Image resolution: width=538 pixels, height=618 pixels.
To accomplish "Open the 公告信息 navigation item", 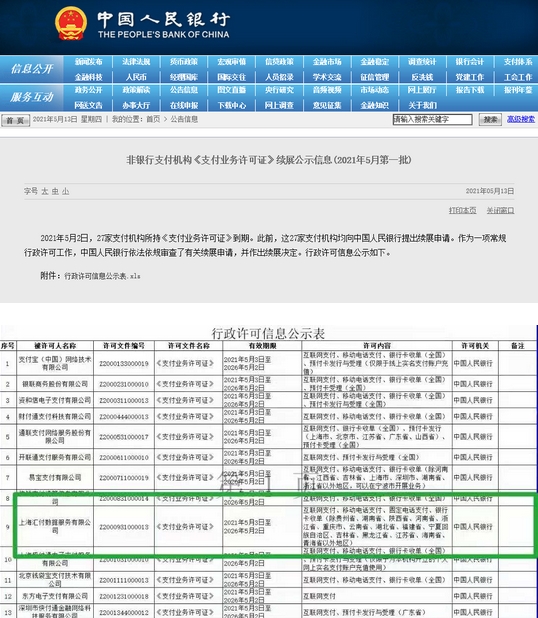I will [184, 90].
